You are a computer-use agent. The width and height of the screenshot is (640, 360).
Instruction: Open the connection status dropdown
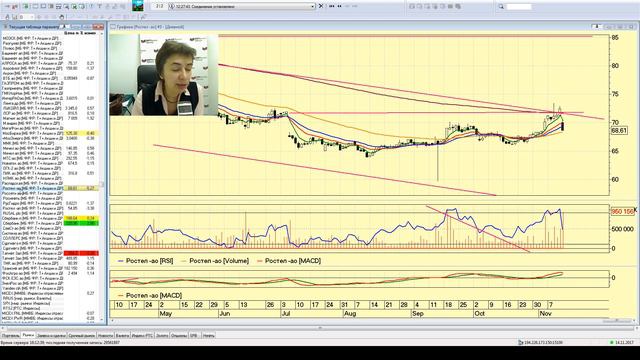(313, 7)
